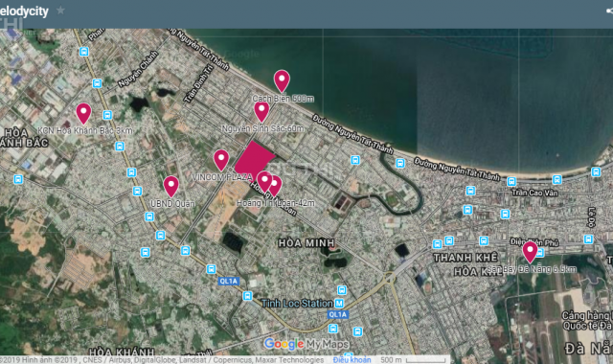613x364 pixels.
Task: Click the Melodycity map title text
Action: [x=24, y=11]
